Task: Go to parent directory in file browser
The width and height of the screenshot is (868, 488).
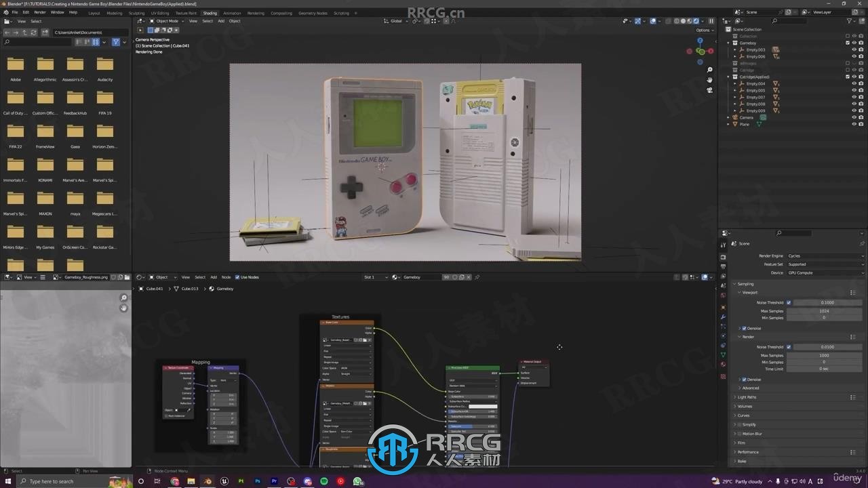Action: [24, 33]
